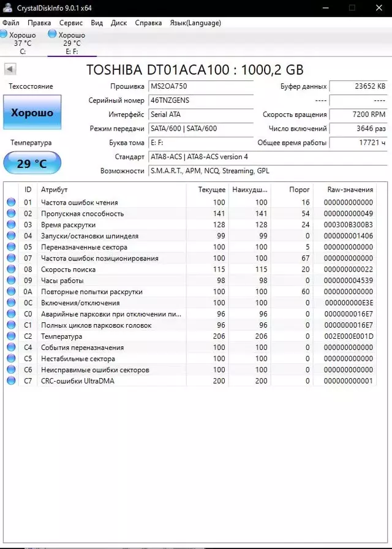
Task: Click status icon for attribute C6 row
Action: (x=11, y=369)
